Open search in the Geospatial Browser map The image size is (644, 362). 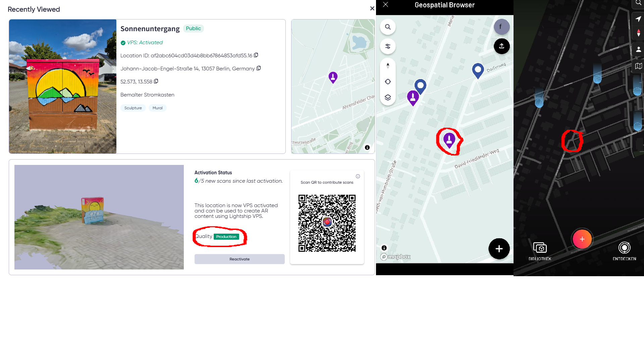(x=388, y=27)
